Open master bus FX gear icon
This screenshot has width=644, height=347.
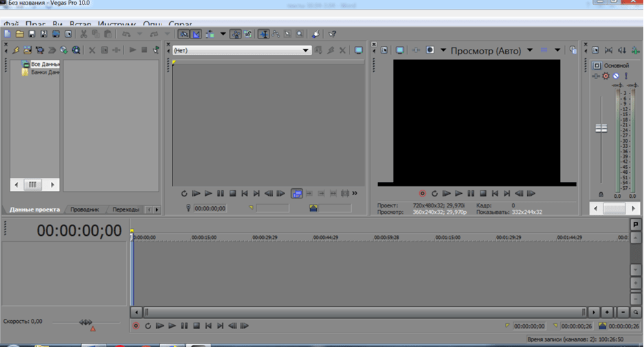point(606,76)
